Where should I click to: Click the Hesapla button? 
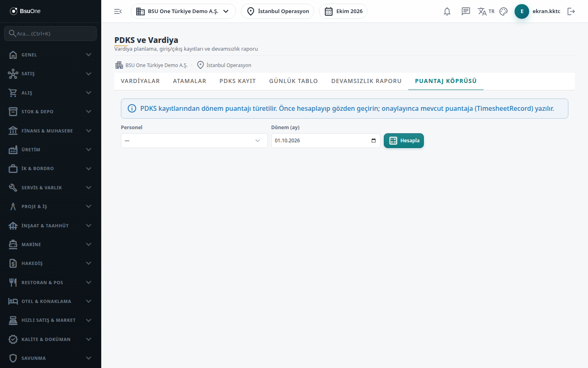coord(404,141)
